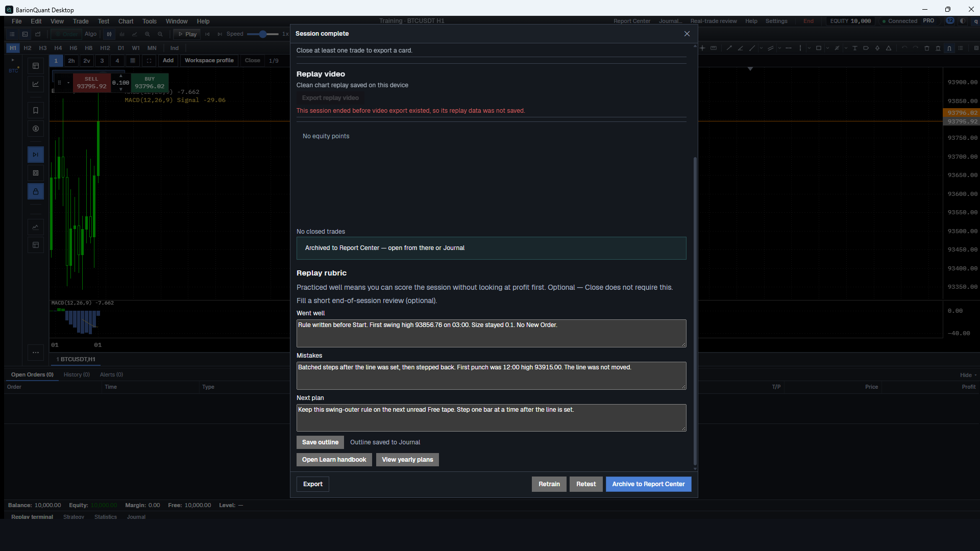Image resolution: width=980 pixels, height=551 pixels.
Task: Click the Retest button
Action: pos(586,484)
